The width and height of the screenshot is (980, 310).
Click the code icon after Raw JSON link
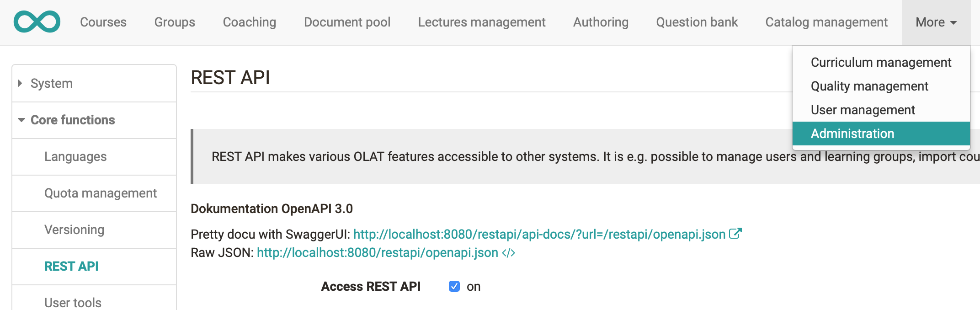pos(508,253)
